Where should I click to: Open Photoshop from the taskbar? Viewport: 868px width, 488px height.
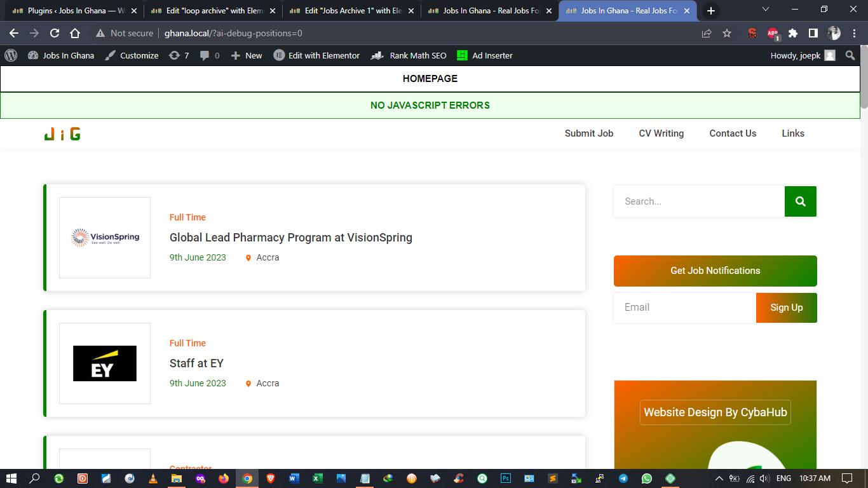[506, 478]
